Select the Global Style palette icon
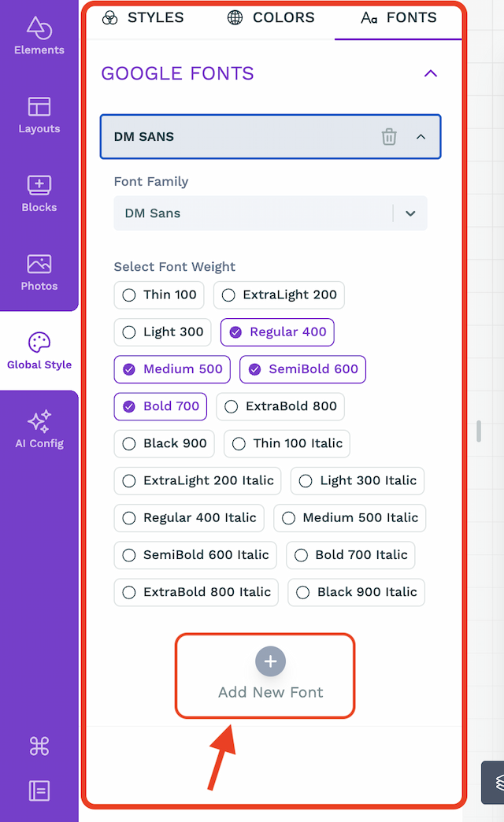This screenshot has width=504, height=822. pos(39,342)
